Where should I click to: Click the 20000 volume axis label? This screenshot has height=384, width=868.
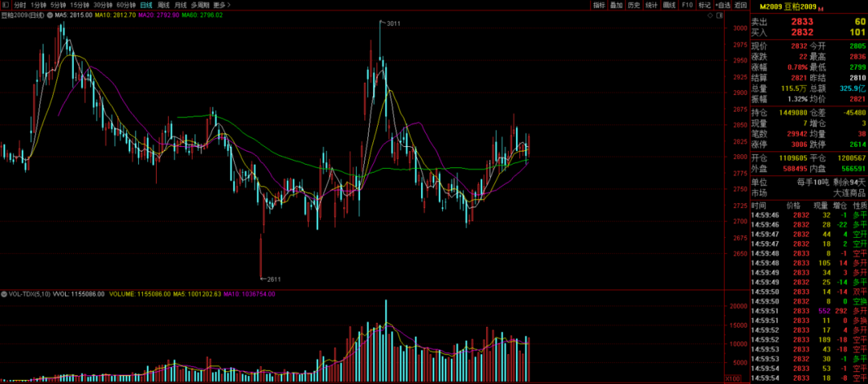coord(737,306)
